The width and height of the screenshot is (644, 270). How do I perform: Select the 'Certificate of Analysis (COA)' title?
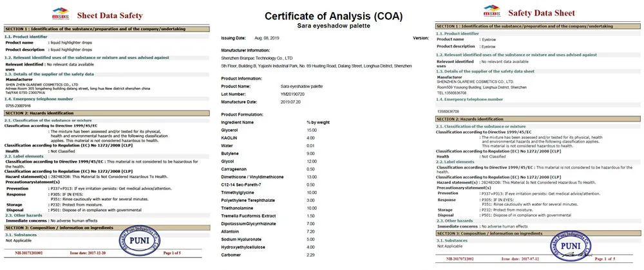(x=334, y=16)
